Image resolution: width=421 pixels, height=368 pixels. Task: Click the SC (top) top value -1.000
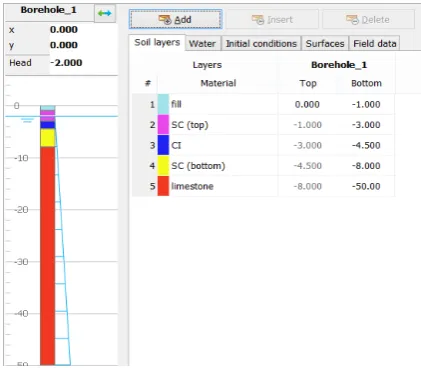coord(307,125)
